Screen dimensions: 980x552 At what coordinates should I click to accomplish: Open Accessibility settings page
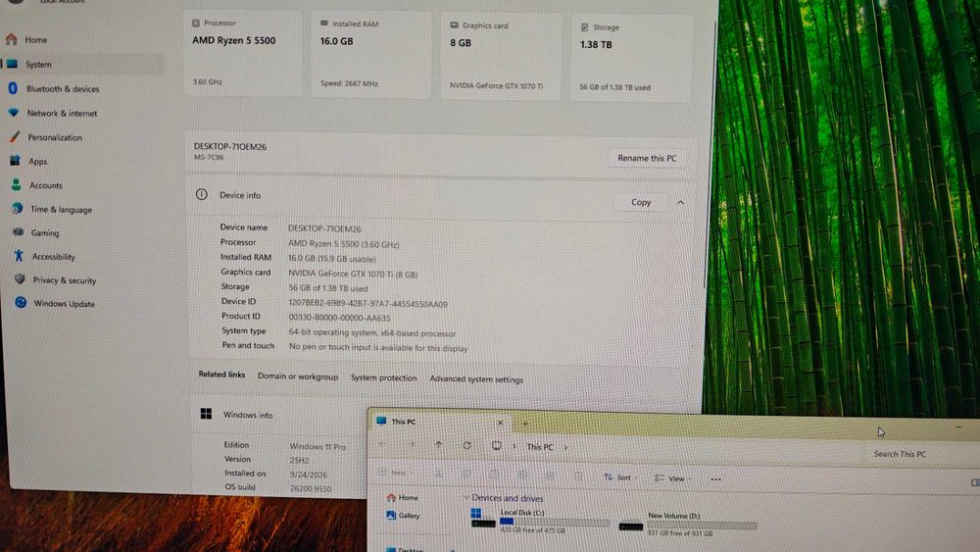click(53, 256)
